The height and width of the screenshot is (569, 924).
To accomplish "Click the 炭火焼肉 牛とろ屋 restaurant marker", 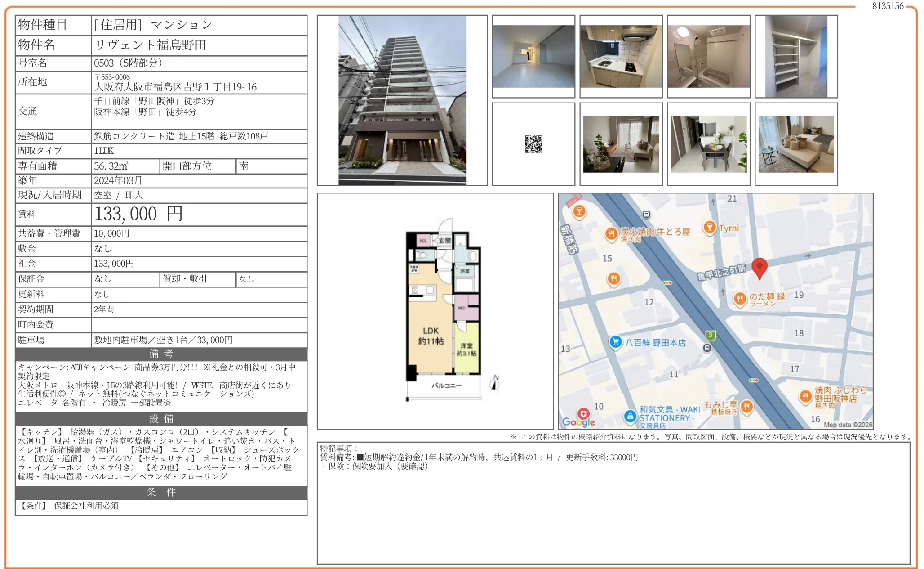I will pyautogui.click(x=611, y=233).
